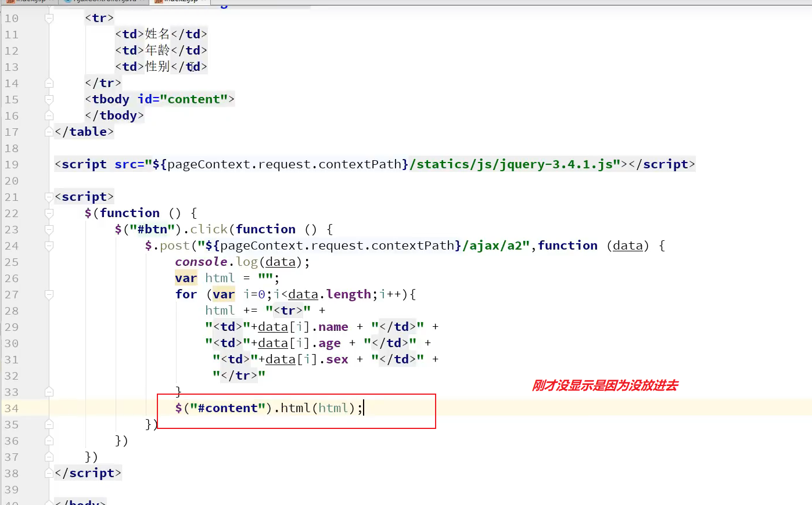This screenshot has height=505, width=812.
Task: Click the fold end marker at line 38 script
Action: pos(49,473)
